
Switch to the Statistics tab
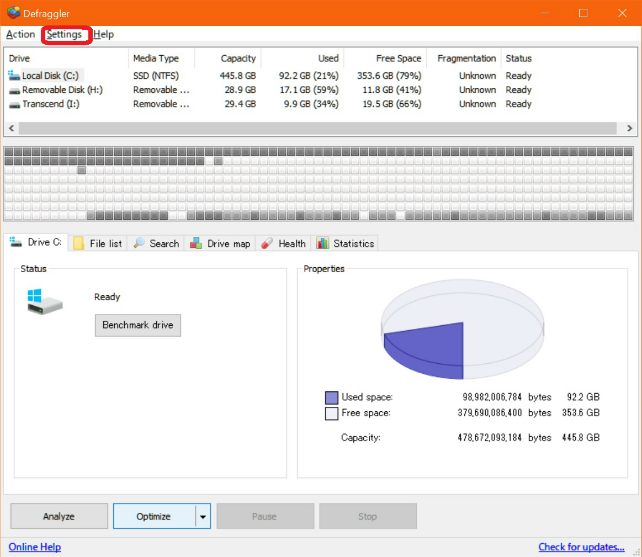pyautogui.click(x=345, y=243)
